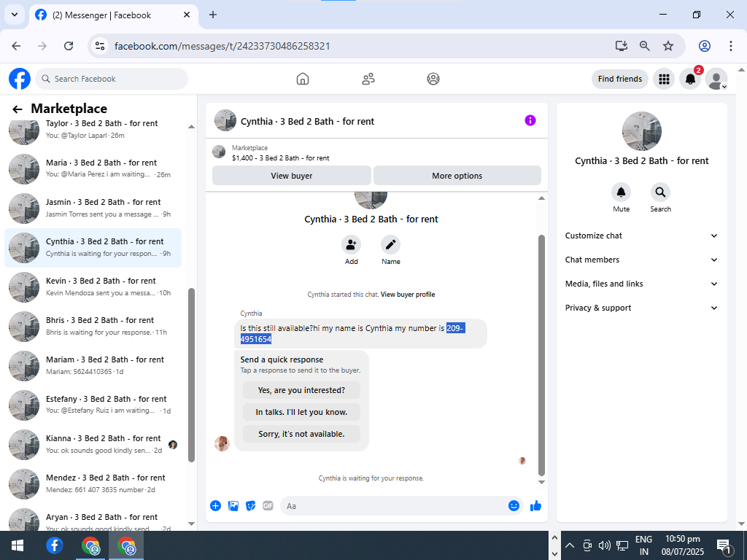
Task: Mute the conversation with the bell icon
Action: [x=622, y=192]
